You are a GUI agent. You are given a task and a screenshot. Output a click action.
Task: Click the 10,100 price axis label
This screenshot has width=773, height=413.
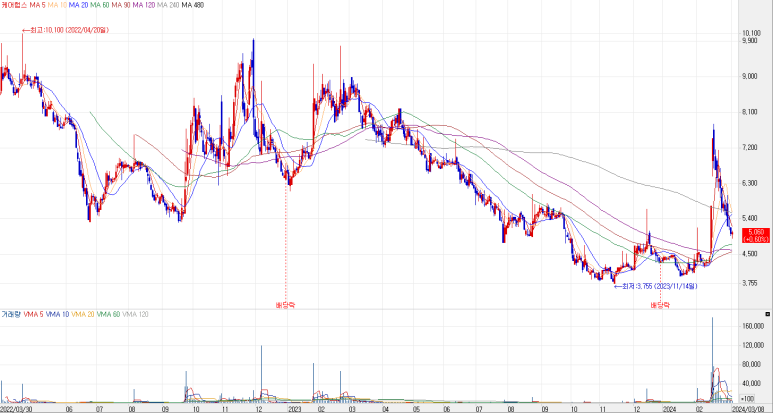753,34
